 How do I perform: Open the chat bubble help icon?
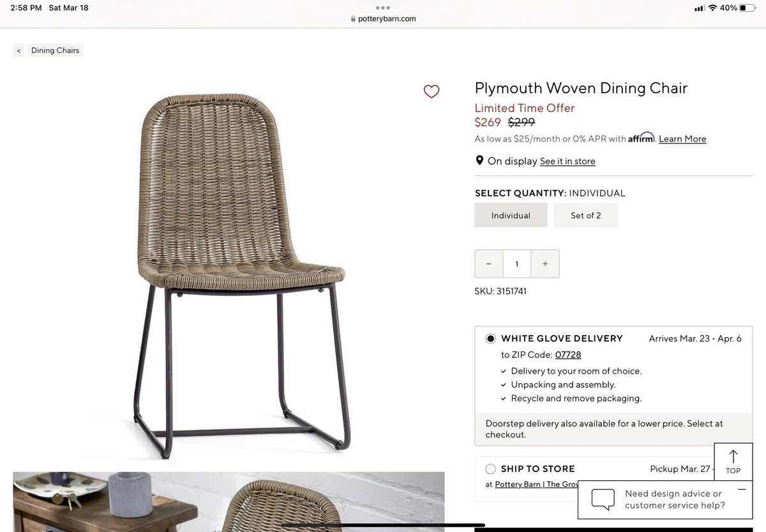pyautogui.click(x=603, y=499)
